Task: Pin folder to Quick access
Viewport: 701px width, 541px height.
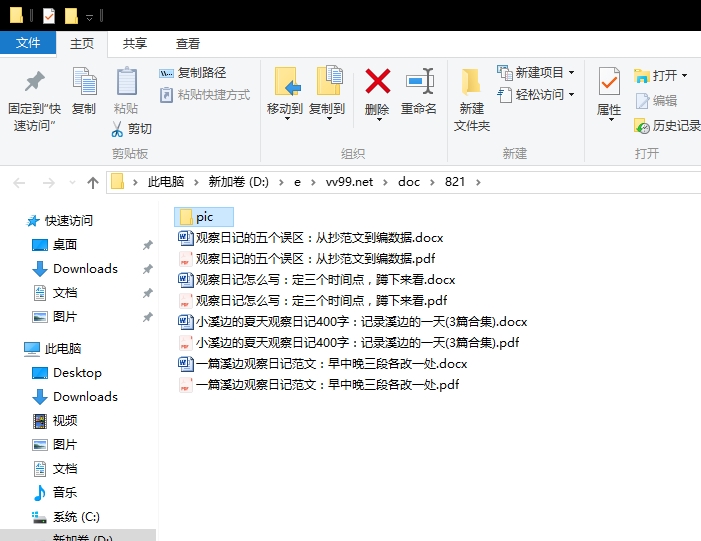Action: 34,100
